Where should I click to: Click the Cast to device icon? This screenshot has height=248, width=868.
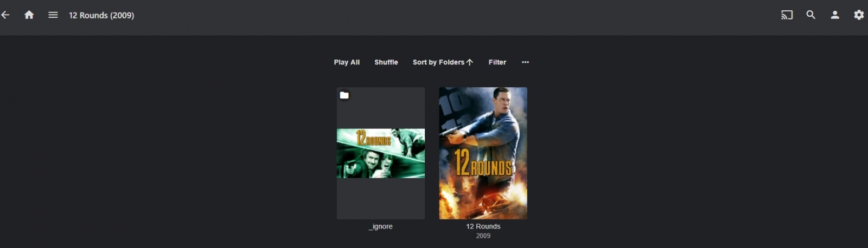tap(787, 15)
